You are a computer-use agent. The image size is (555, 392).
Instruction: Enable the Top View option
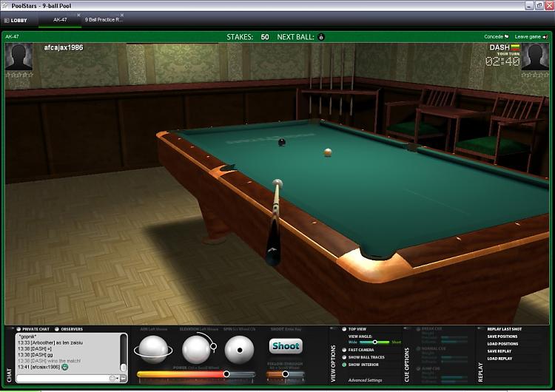click(x=344, y=329)
